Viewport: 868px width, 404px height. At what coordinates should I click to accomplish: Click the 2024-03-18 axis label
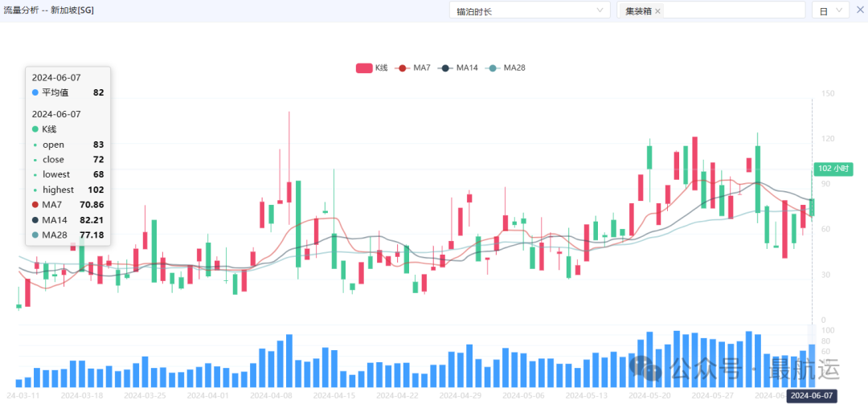(82, 396)
